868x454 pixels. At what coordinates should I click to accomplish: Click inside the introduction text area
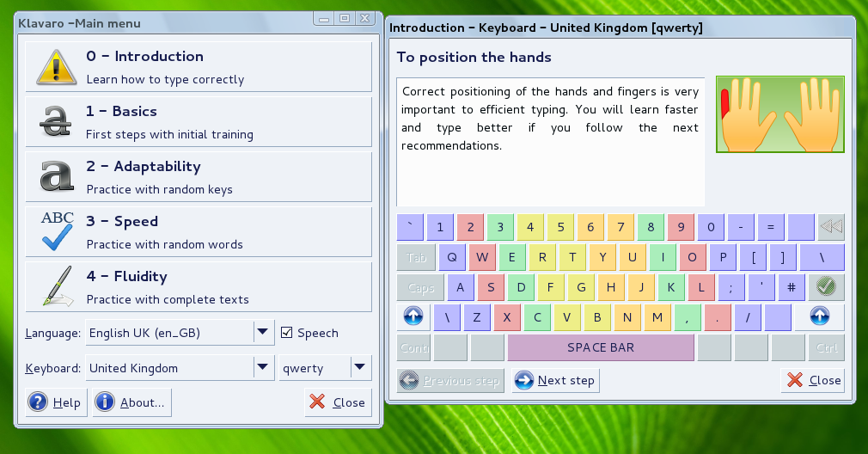(551, 142)
